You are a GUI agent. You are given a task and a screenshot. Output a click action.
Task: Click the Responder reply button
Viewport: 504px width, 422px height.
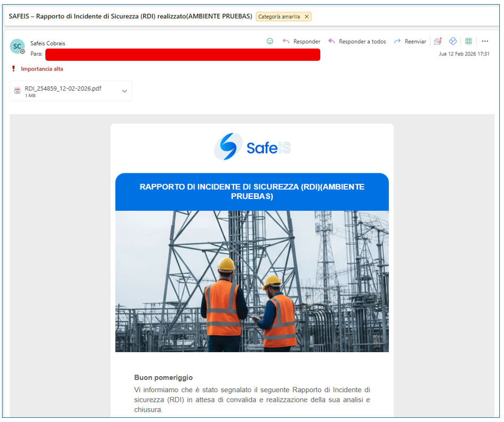(302, 42)
